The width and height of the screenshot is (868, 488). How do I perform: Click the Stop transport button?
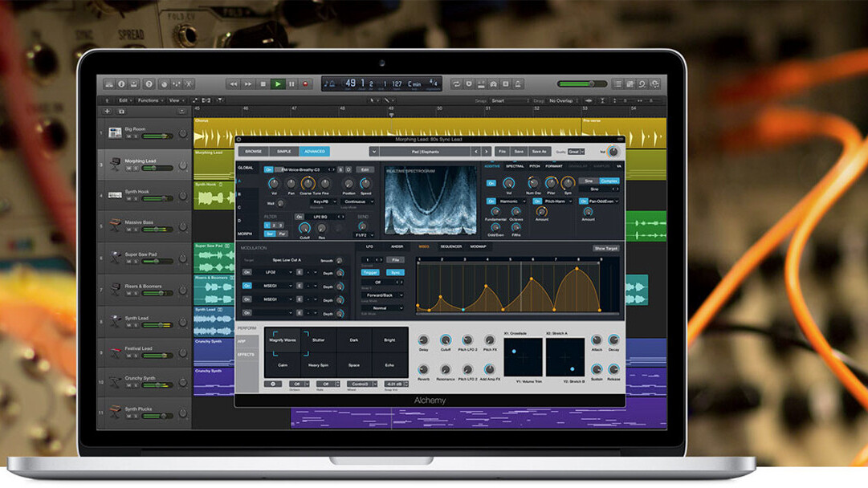[x=263, y=83]
